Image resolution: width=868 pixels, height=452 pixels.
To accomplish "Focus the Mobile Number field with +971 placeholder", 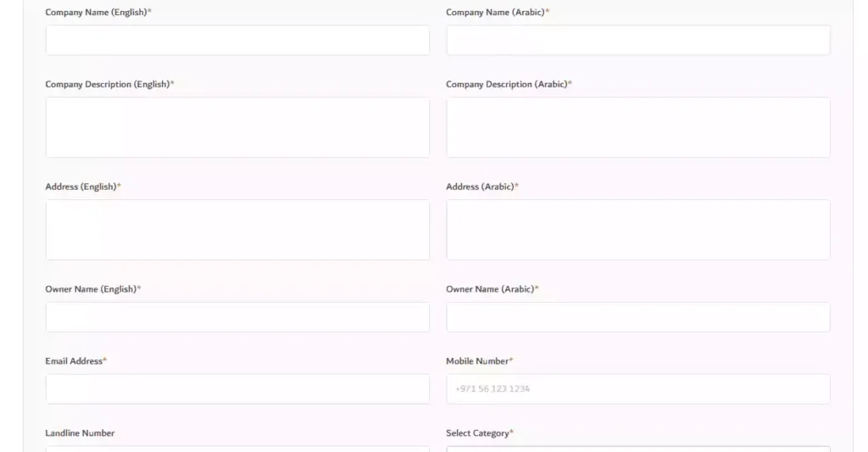I will 637,389.
